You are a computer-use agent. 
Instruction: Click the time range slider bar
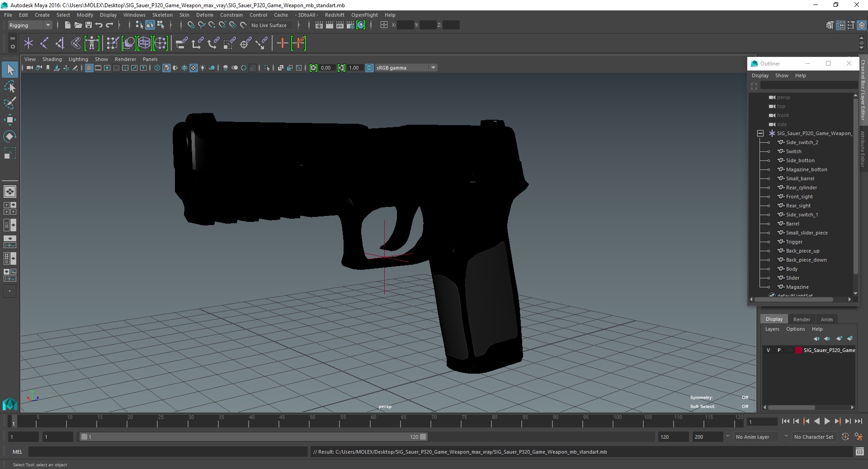pyautogui.click(x=253, y=437)
